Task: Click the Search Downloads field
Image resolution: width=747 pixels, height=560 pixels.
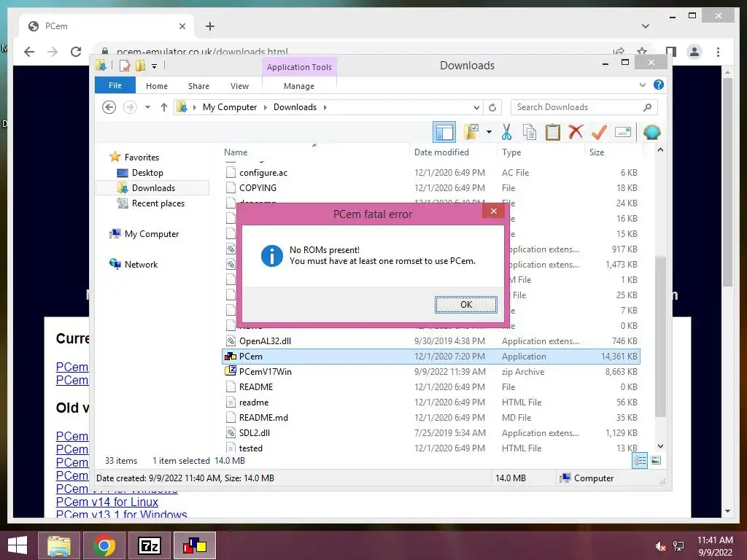Action: pyautogui.click(x=584, y=107)
